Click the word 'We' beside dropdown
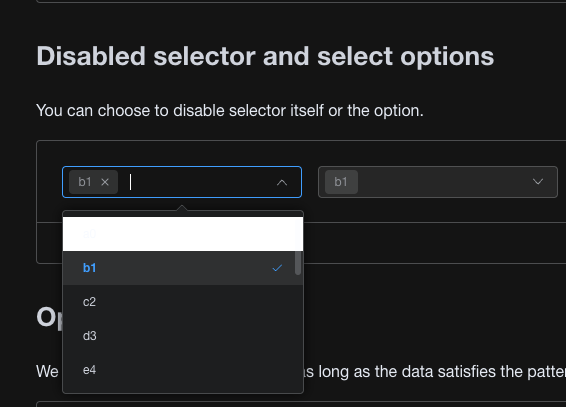Viewport: 566px width, 407px height. click(x=47, y=372)
